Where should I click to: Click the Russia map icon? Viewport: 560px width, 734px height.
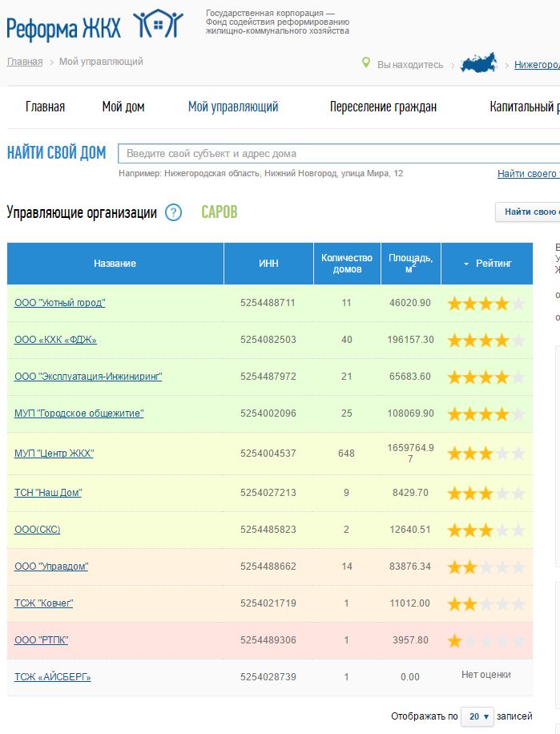coord(478,63)
